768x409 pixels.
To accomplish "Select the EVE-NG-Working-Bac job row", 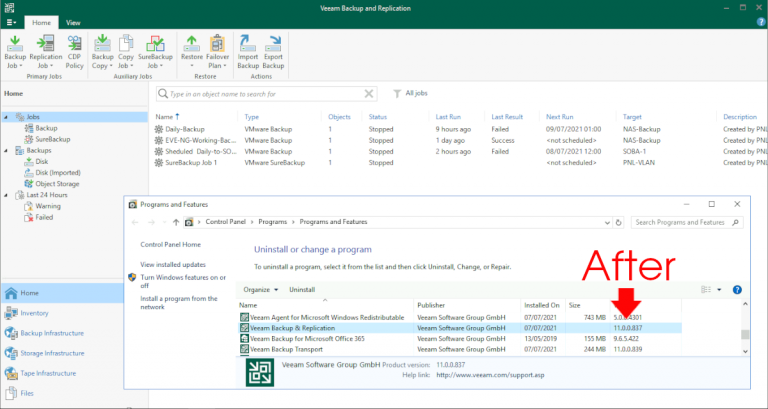I will click(x=460, y=141).
